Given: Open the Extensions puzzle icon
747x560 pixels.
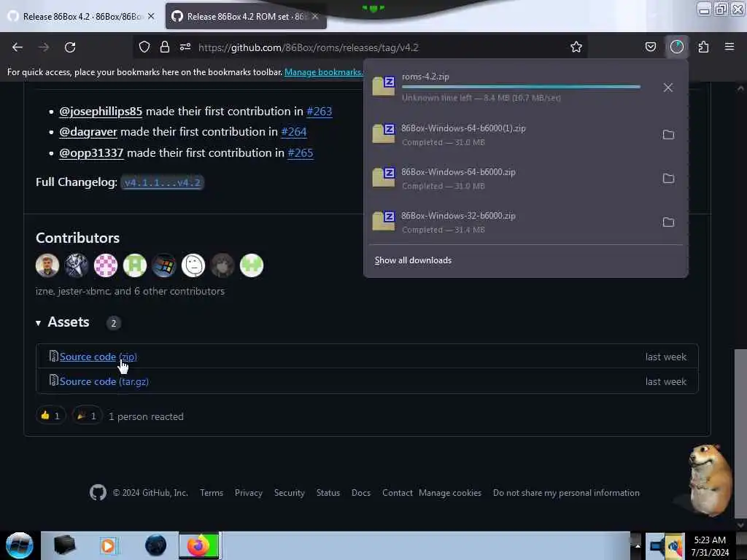Looking at the screenshot, I should tap(703, 47).
